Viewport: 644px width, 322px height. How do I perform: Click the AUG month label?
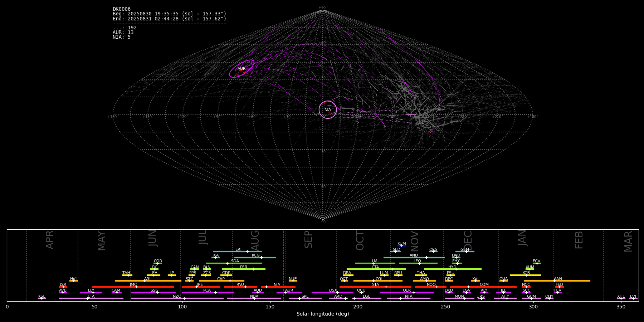tap(255, 239)
